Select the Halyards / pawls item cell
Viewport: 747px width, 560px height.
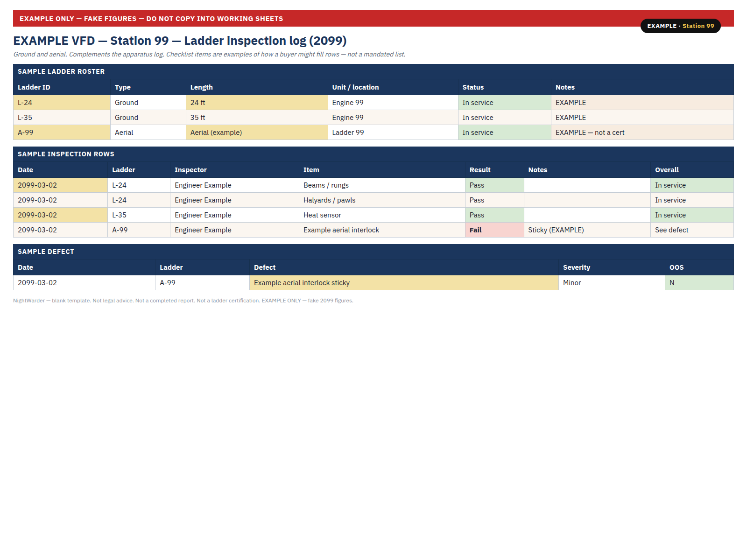(x=382, y=200)
